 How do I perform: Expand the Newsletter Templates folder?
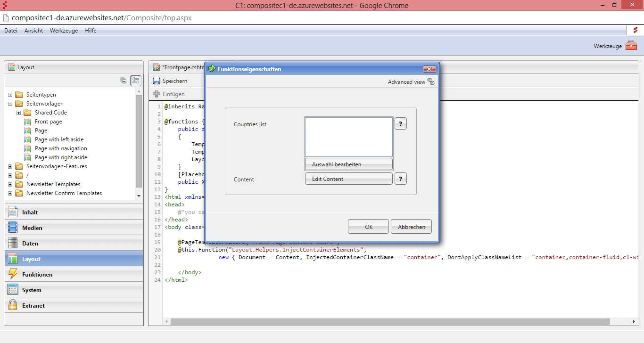pyautogui.click(x=10, y=184)
